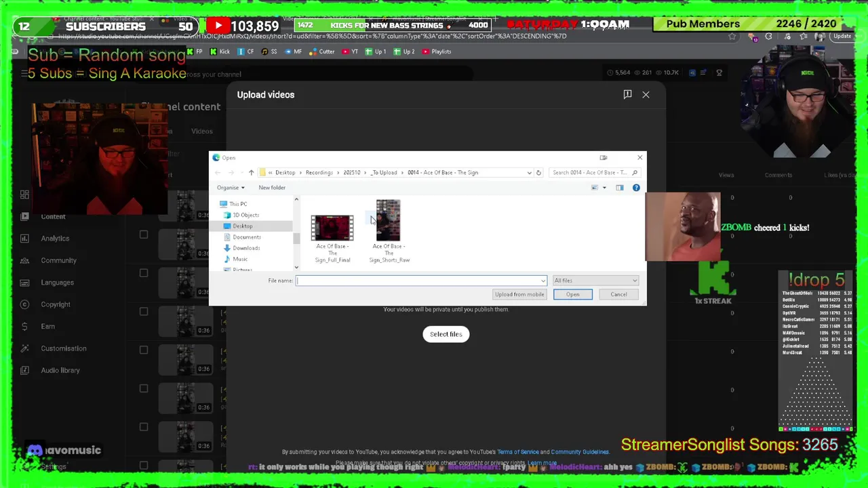
Task: Select Documents in the folder tree
Action: click(x=241, y=237)
